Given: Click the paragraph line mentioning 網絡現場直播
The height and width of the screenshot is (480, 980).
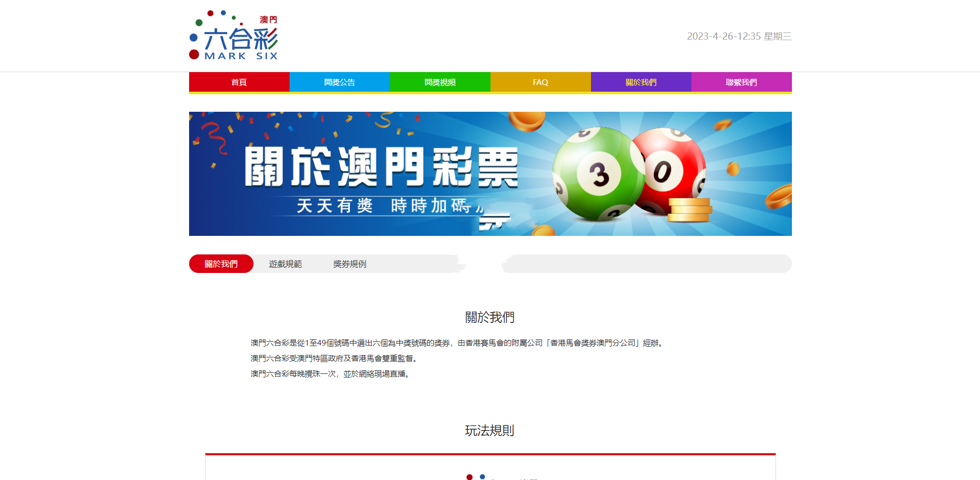Looking at the screenshot, I should [330, 374].
